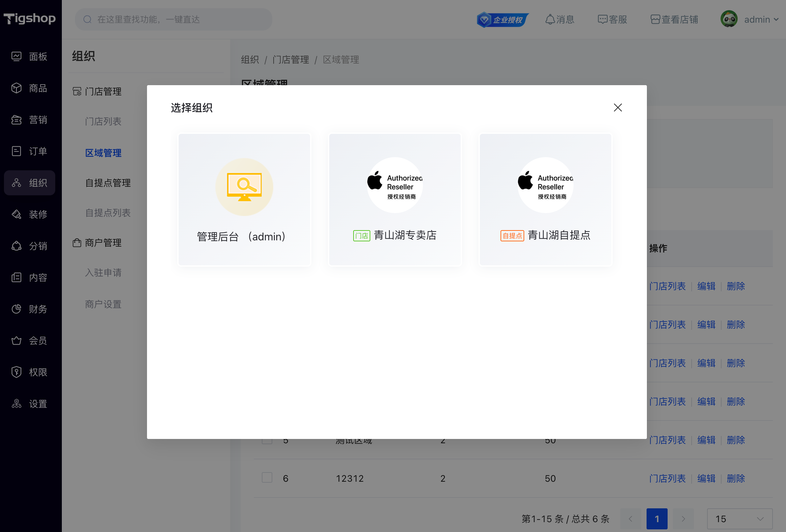Close the 选择组织 dialog
Screen dimensions: 786x532
618,108
